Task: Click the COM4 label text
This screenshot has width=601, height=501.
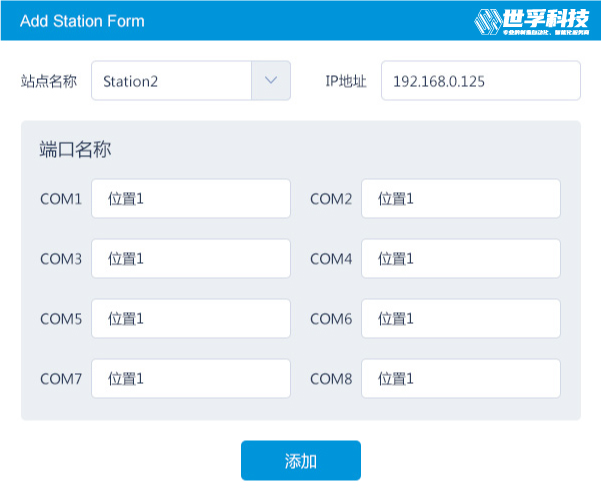Action: pos(331,259)
